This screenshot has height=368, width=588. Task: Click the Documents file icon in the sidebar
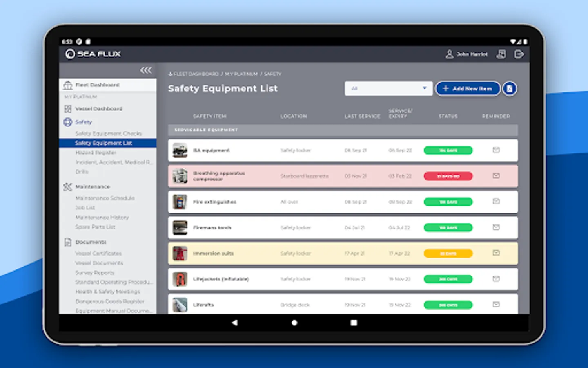click(68, 242)
